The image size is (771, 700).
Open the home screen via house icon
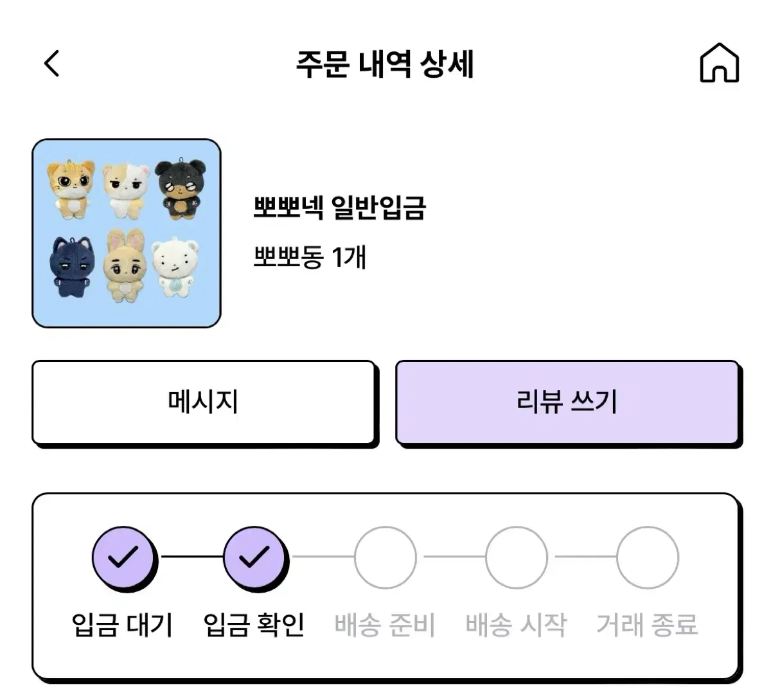coord(720,63)
